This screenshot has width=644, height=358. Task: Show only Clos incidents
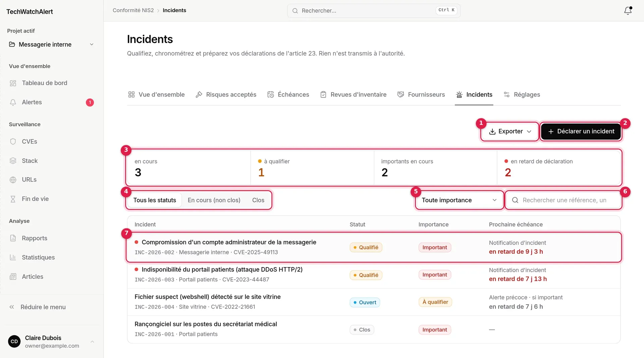(x=258, y=200)
